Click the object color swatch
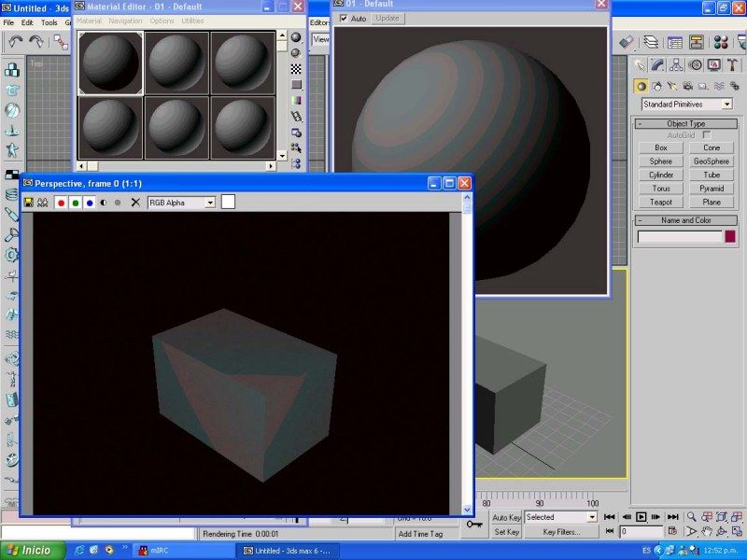This screenshot has width=747, height=560. tap(730, 237)
